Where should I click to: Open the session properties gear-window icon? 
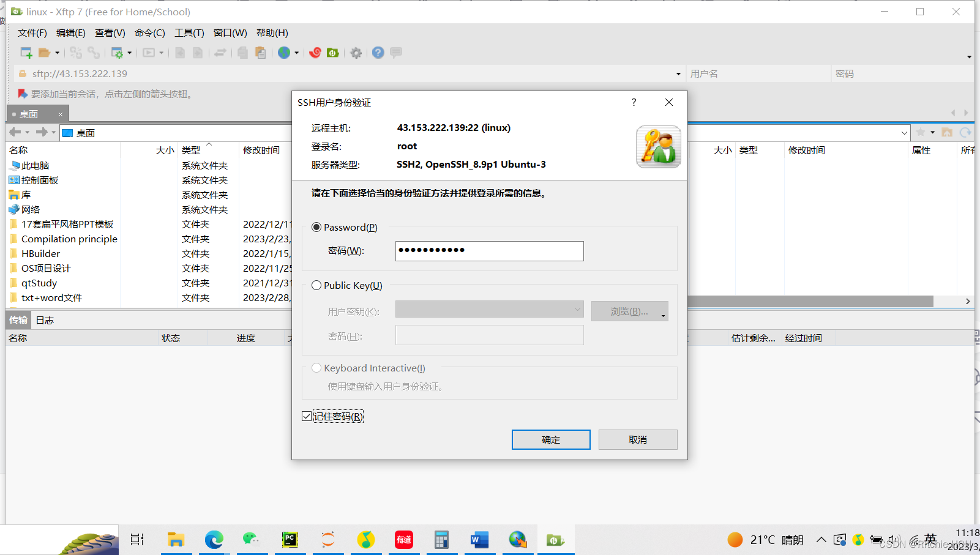point(116,53)
